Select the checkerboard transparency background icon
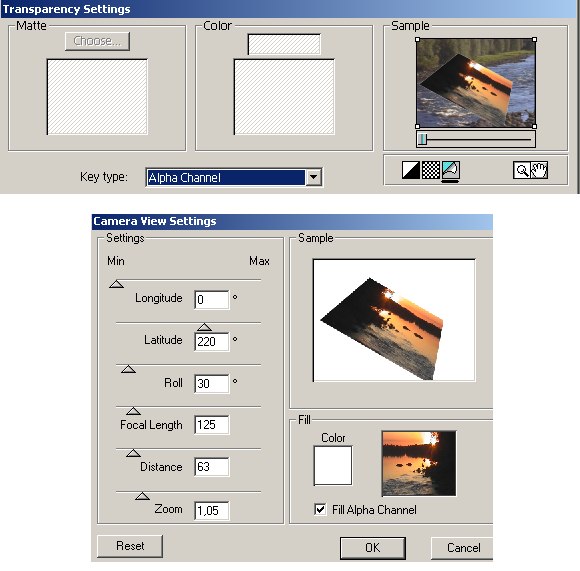Viewport: 580px width, 571px height. coord(431,170)
